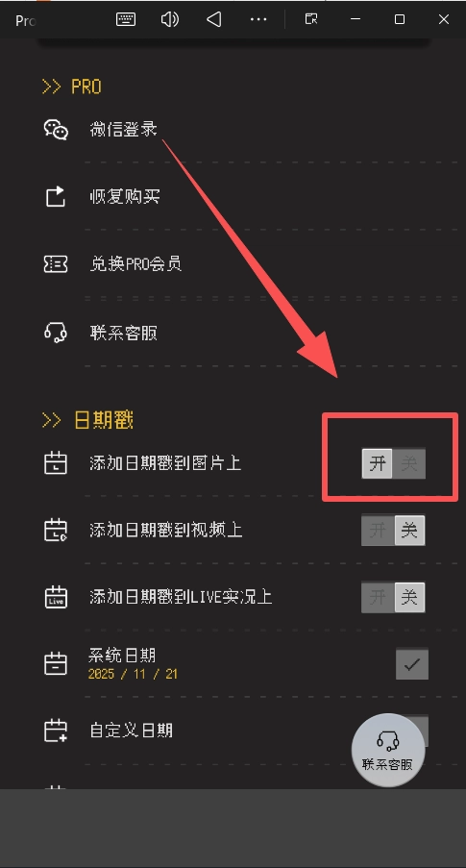This screenshot has height=868, width=466.
Task: Click the volume speaker icon in title bar
Action: pos(170,19)
